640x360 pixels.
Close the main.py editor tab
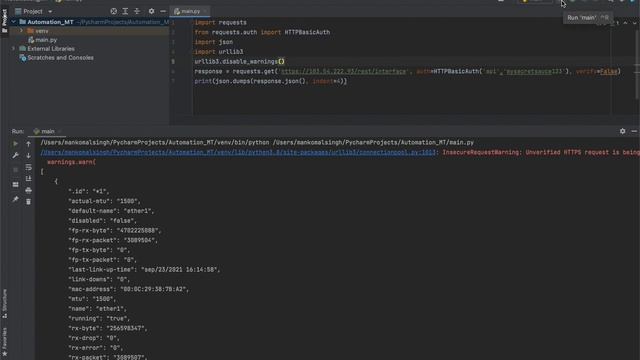point(205,11)
